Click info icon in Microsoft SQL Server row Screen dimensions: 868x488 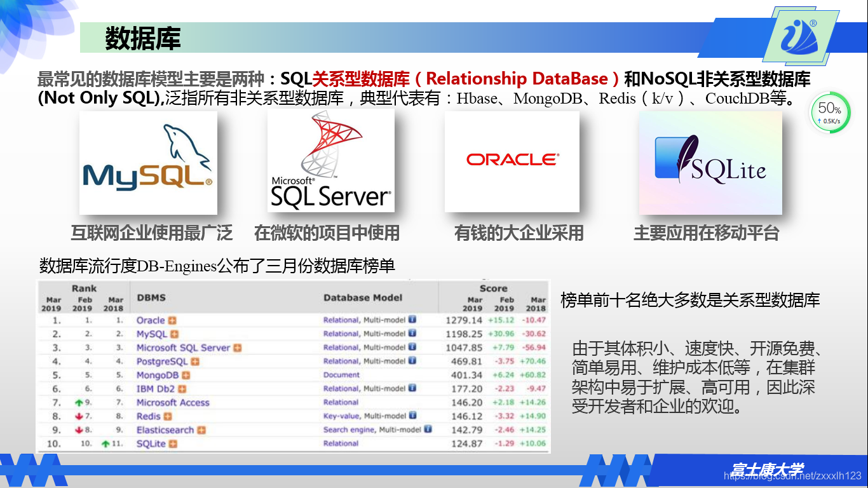coord(412,348)
